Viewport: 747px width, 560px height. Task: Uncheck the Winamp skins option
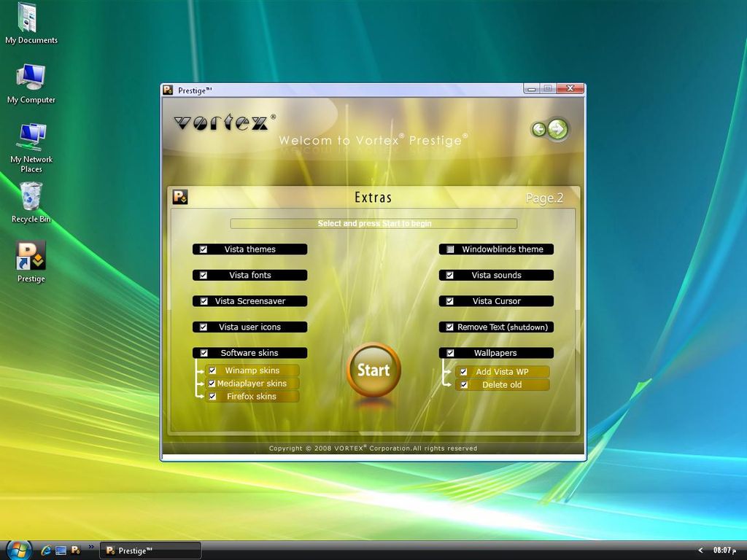[213, 370]
